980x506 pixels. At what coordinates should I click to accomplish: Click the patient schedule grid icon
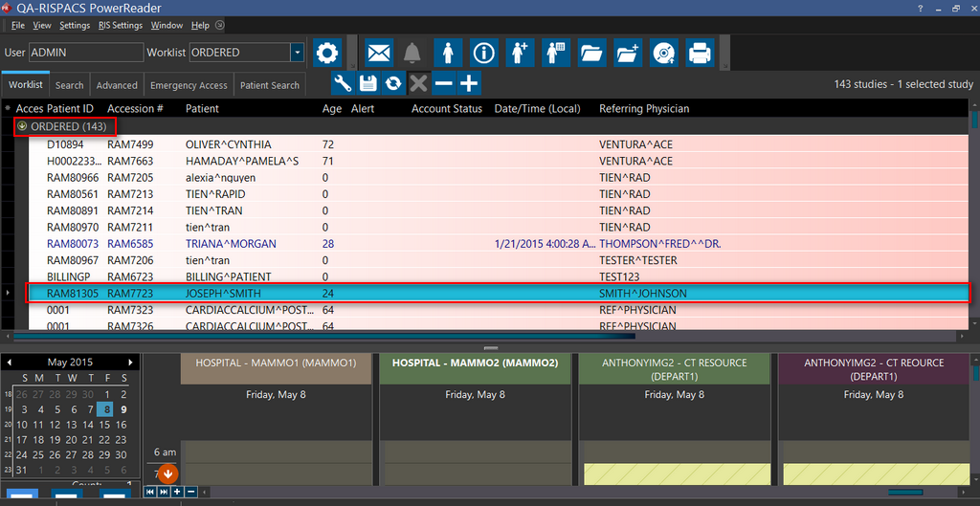point(556,53)
